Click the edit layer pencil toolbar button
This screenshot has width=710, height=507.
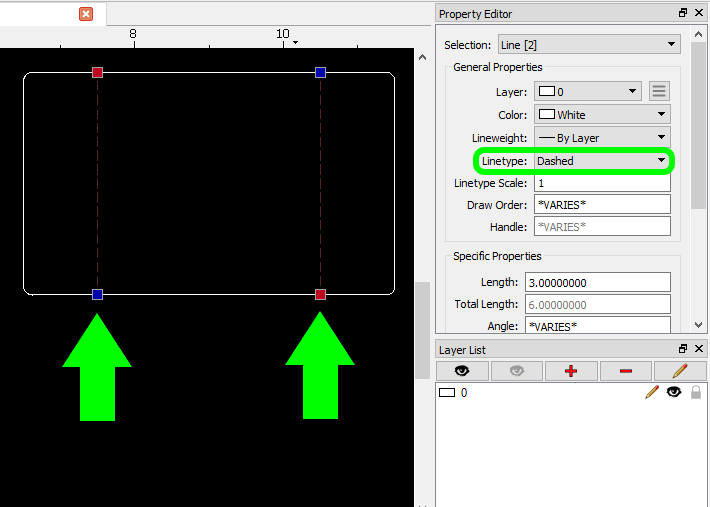[680, 371]
